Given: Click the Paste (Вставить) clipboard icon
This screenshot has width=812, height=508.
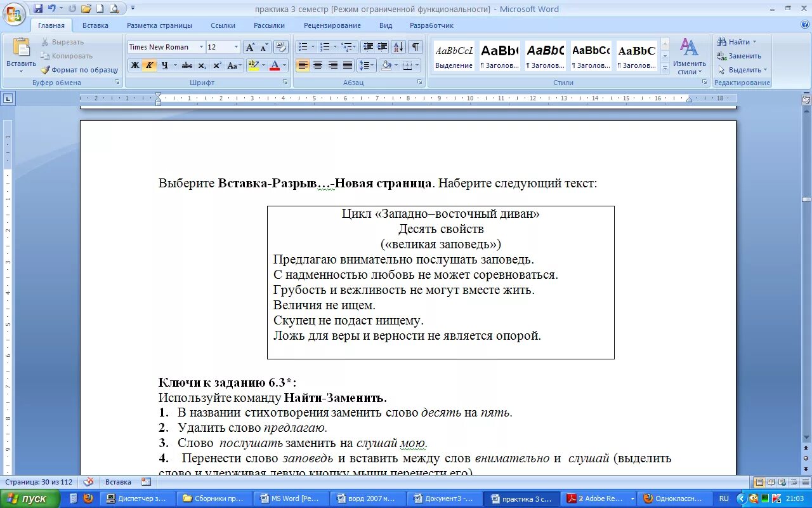Looking at the screenshot, I should tap(22, 48).
